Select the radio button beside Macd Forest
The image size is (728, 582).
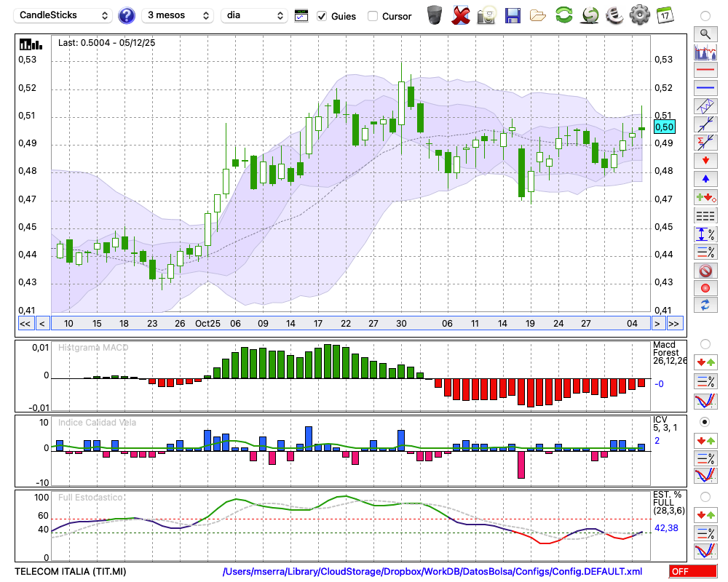705,343
